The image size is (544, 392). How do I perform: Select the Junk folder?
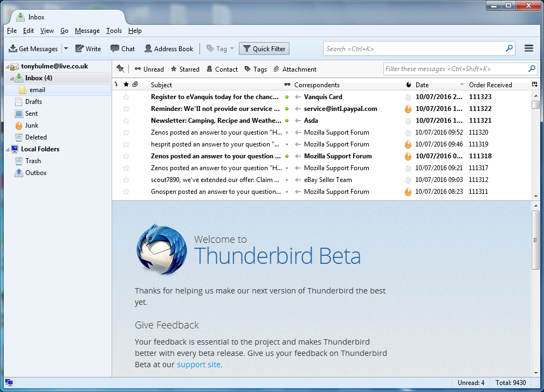[31, 125]
